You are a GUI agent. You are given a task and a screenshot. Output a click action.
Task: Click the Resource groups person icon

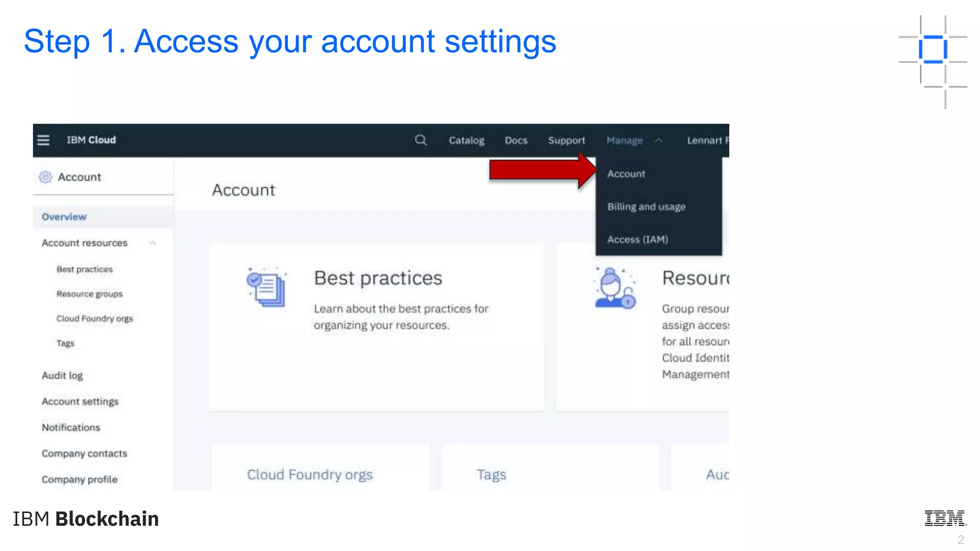(615, 288)
